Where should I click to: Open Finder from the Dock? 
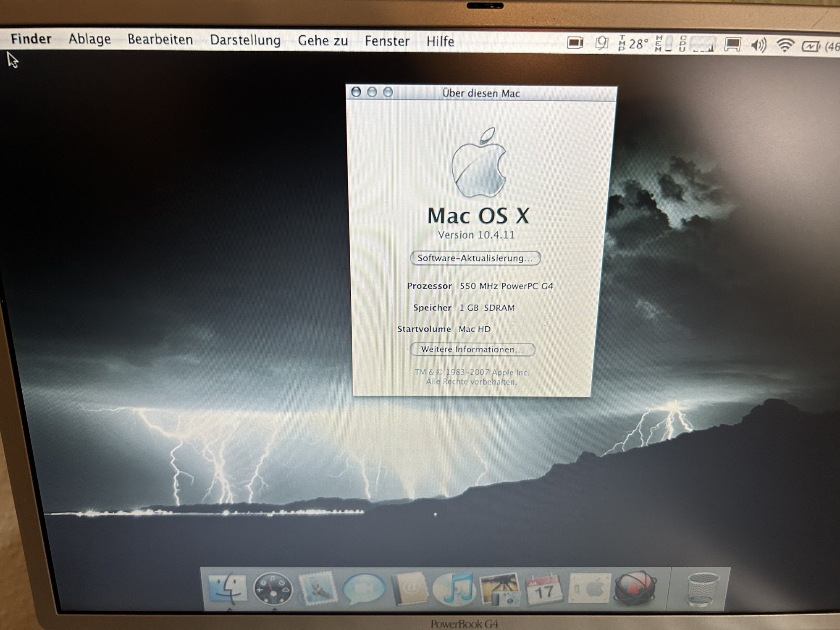coord(229,588)
